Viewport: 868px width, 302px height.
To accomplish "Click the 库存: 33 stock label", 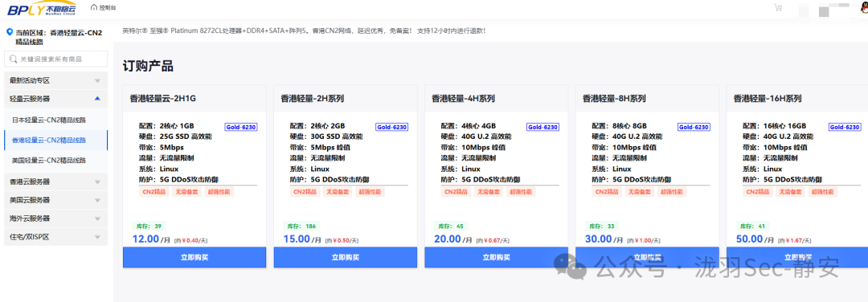I will pos(602,226).
